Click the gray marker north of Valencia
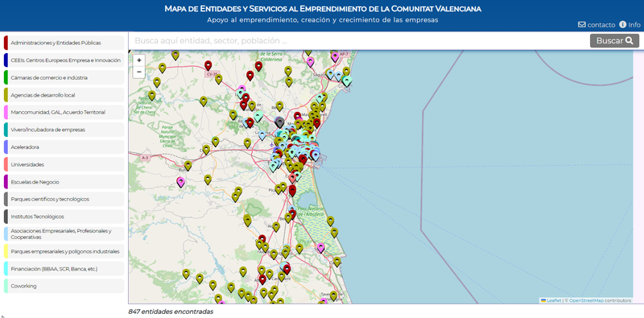644x318 pixels. pos(279,122)
